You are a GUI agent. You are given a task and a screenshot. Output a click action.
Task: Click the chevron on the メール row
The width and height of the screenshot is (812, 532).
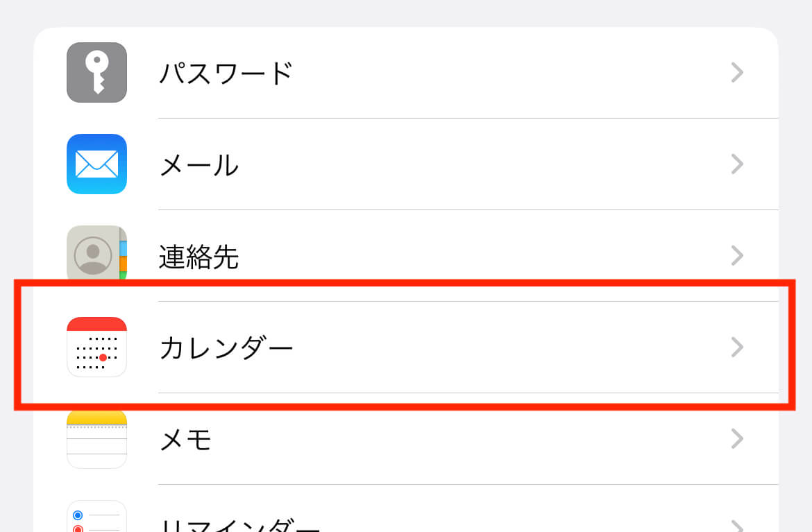point(737,164)
